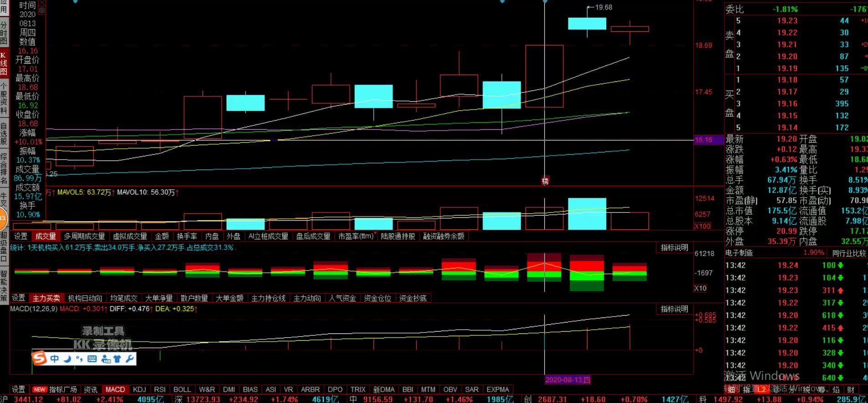The width and height of the screenshot is (868, 403).
Task: Switch to the 分时图 sidebar tab
Action: pos(4,33)
